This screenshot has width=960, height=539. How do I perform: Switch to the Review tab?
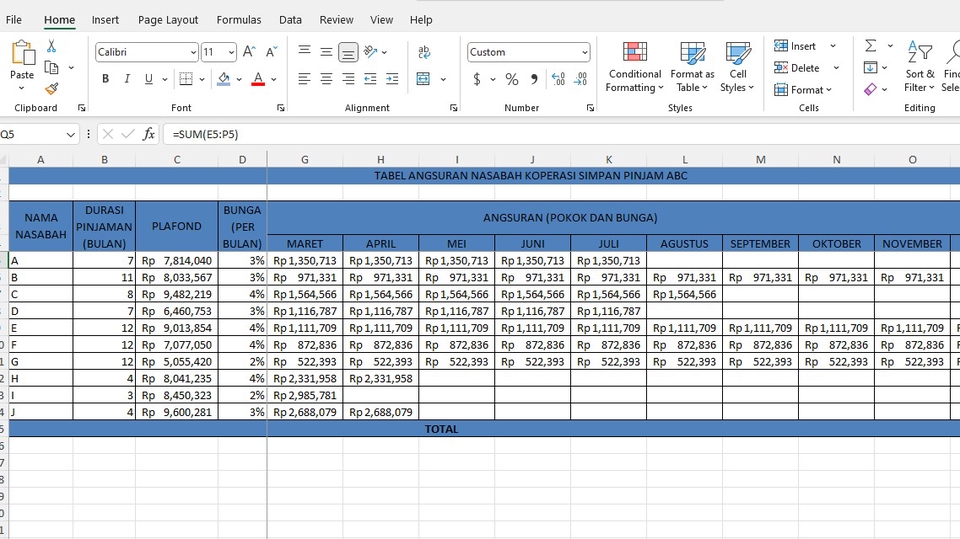point(336,20)
